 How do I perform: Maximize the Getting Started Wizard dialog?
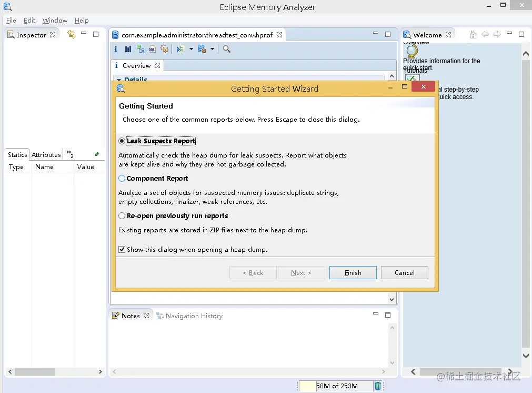coord(405,86)
